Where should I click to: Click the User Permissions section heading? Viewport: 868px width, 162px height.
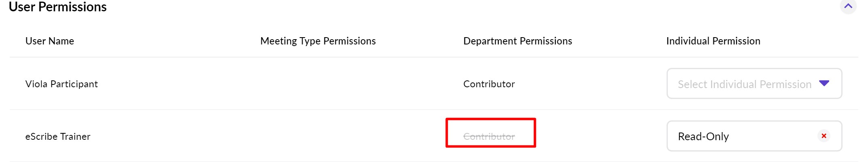point(58,7)
